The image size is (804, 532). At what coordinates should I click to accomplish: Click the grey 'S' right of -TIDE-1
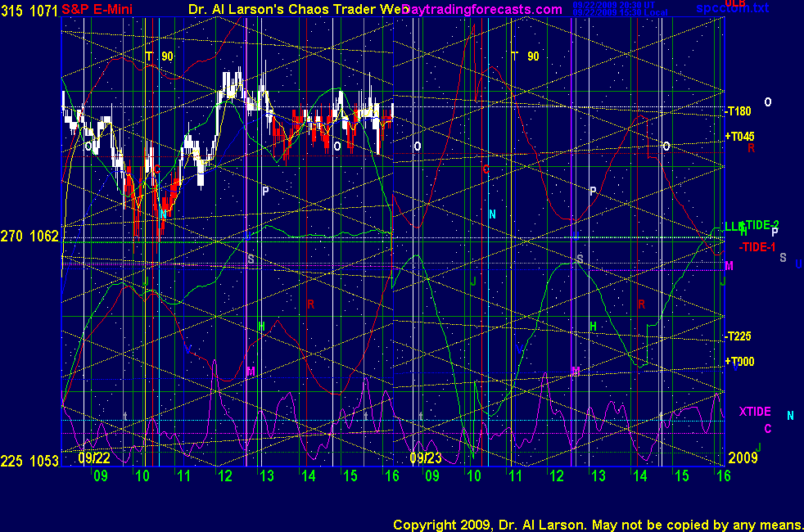coord(783,258)
